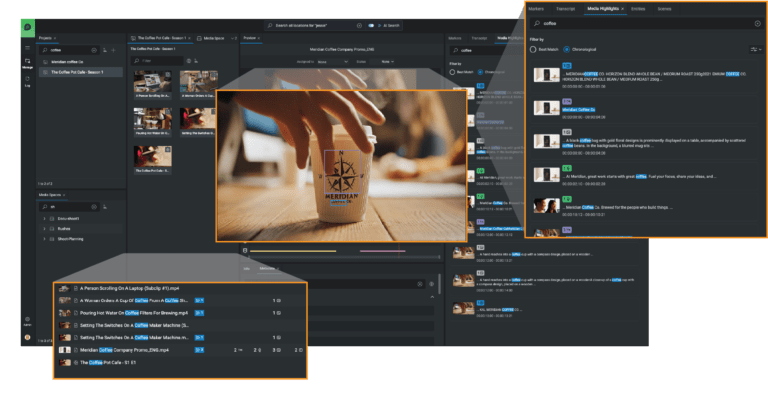
Task: Open the Log section in sidebar
Action: (27, 81)
